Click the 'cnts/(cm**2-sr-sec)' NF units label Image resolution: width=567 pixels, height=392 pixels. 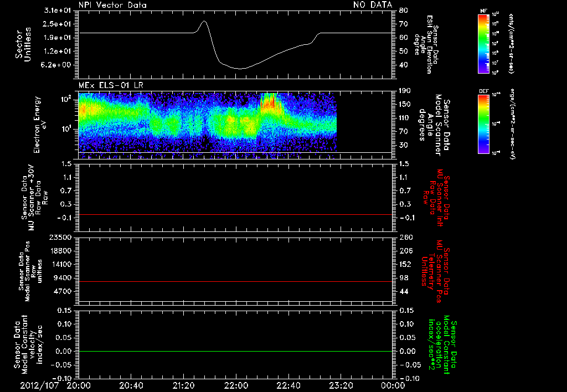click(511, 43)
